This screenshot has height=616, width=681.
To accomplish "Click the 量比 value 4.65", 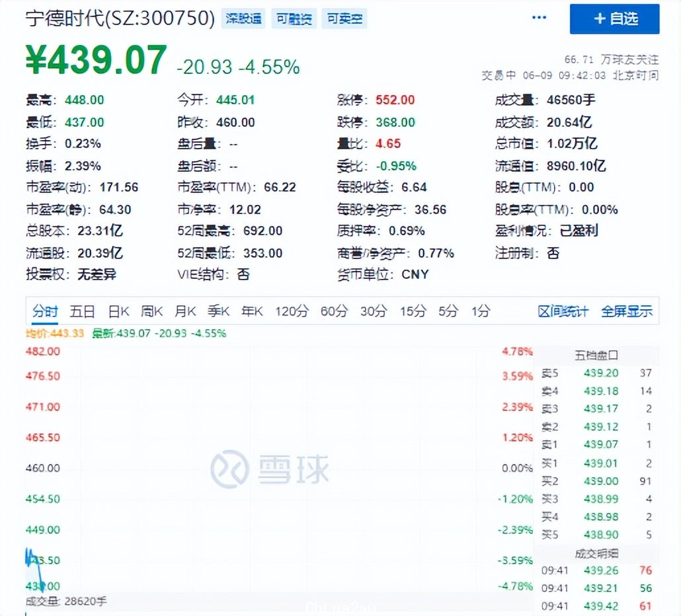I will tap(388, 143).
